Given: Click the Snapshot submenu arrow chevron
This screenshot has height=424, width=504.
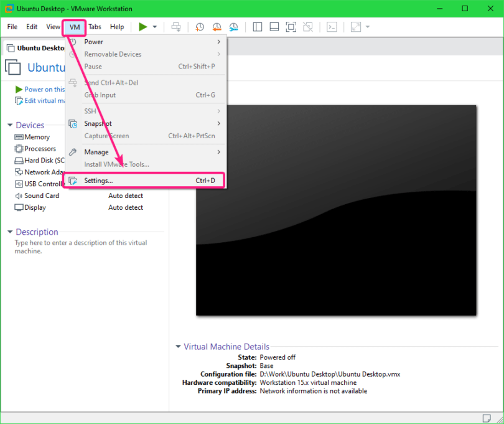Looking at the screenshot, I should [x=218, y=123].
